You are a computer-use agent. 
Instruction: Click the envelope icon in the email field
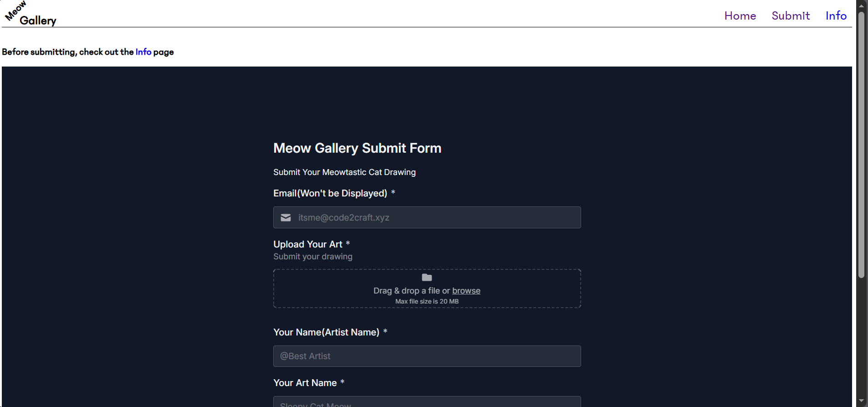tap(286, 218)
